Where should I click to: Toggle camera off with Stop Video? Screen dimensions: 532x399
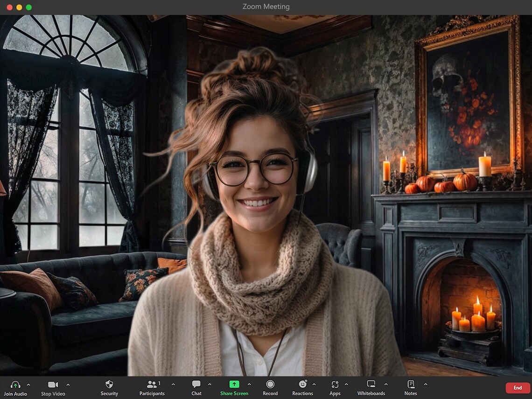click(53, 385)
